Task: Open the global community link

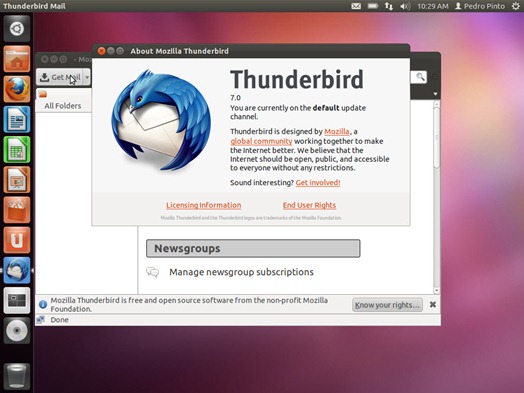Action: tap(261, 141)
